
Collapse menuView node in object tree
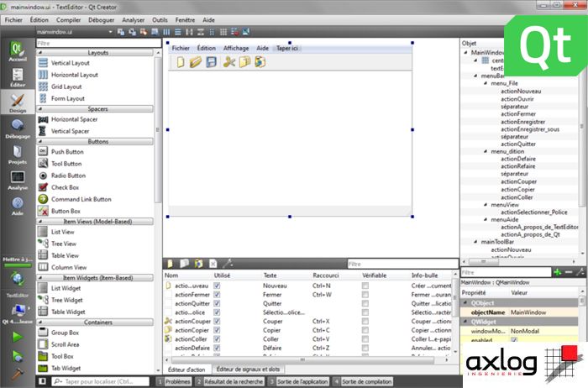coord(486,205)
